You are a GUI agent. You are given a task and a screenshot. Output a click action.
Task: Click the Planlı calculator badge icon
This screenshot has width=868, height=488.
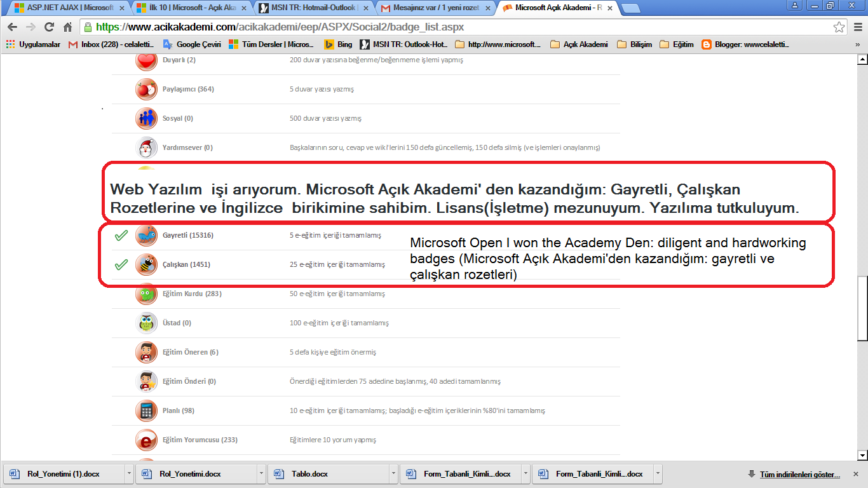point(146,411)
